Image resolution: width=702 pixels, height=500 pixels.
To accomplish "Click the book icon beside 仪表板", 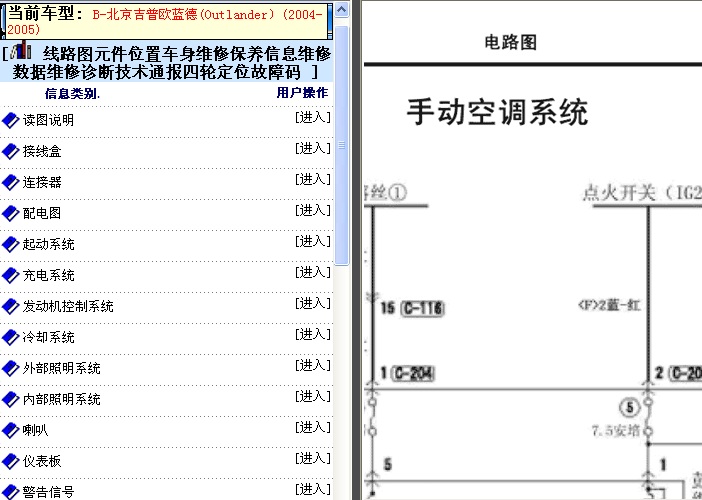I will (x=11, y=461).
